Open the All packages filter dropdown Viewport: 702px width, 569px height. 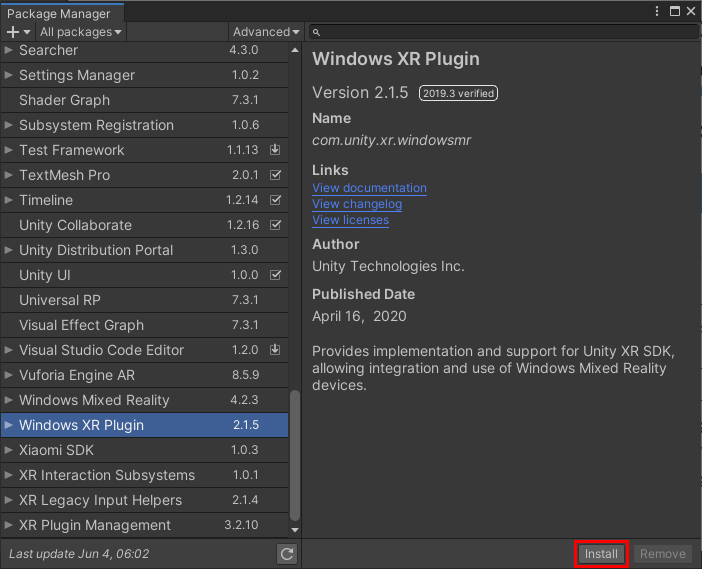click(81, 32)
